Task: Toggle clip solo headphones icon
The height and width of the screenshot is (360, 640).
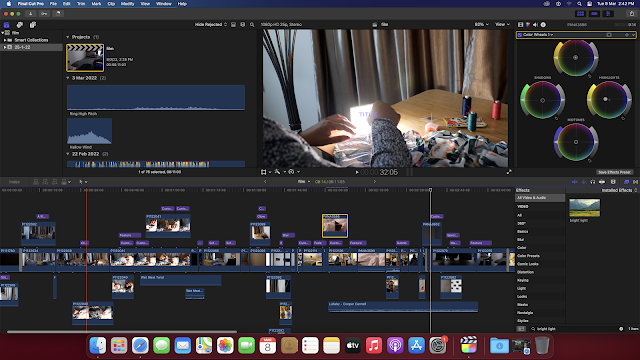Action: pyautogui.click(x=593, y=182)
